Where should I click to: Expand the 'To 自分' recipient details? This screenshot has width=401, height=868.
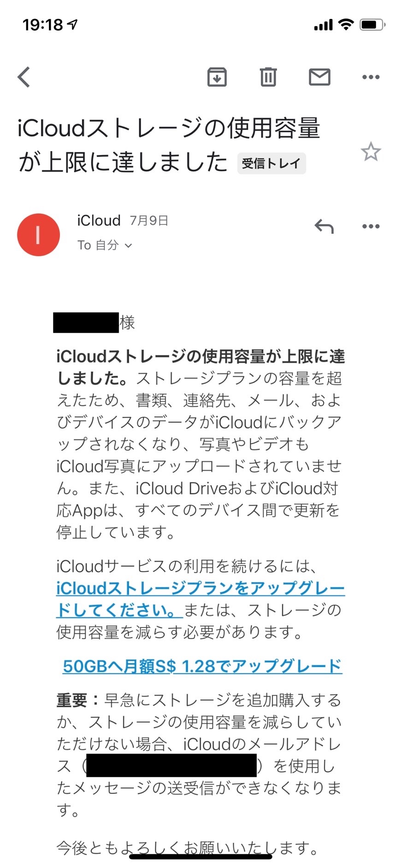pyautogui.click(x=105, y=245)
